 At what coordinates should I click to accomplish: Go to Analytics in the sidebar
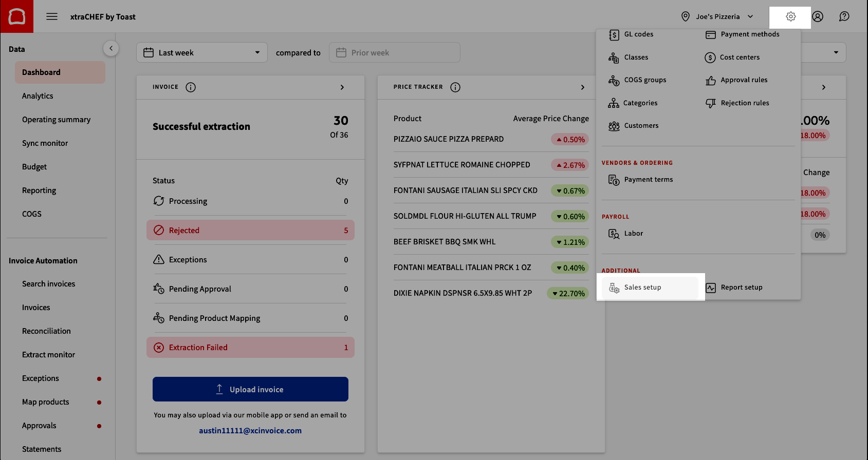tap(38, 96)
